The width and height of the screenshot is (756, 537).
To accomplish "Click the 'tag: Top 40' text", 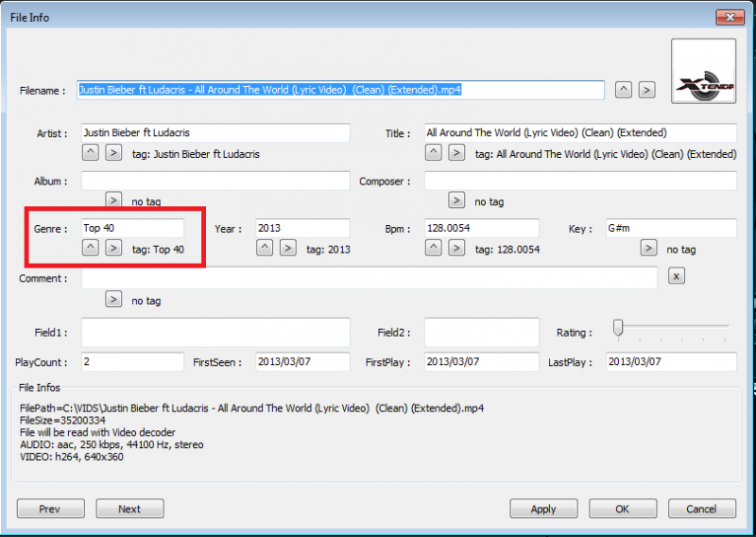I will click(x=158, y=250).
